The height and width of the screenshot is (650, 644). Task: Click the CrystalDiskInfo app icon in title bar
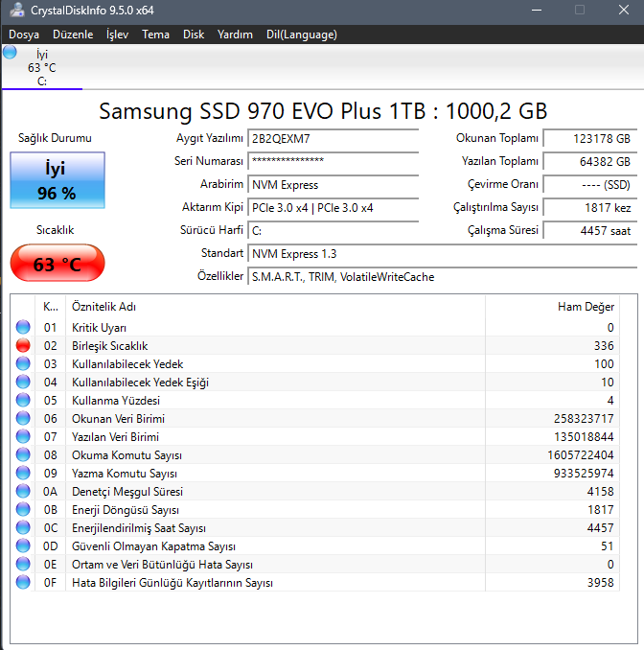[16, 10]
